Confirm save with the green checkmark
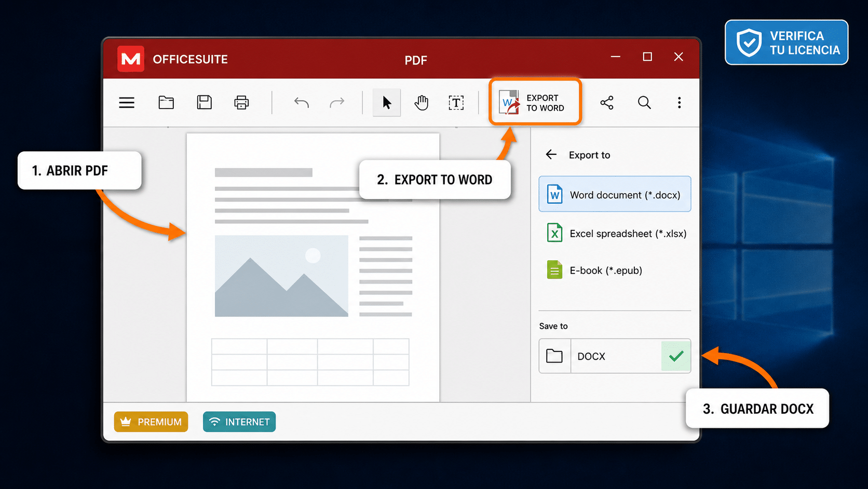 (676, 356)
